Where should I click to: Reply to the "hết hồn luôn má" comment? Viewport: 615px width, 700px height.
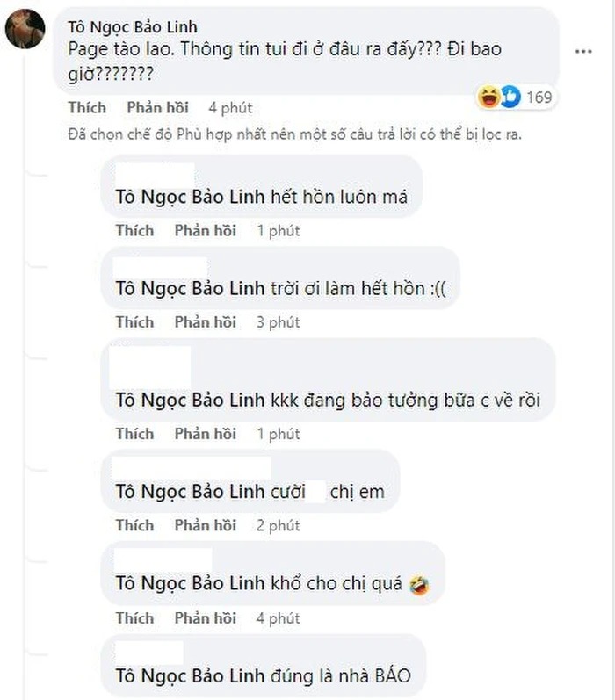pos(205,230)
